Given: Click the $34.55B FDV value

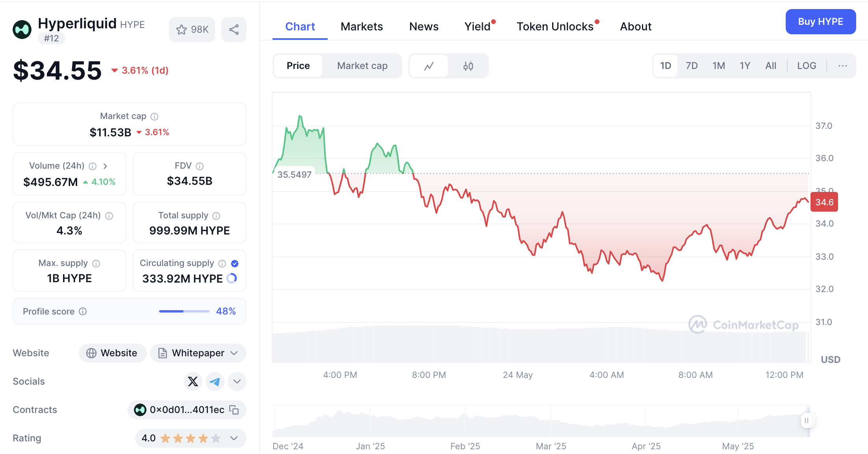Looking at the screenshot, I should (x=189, y=181).
